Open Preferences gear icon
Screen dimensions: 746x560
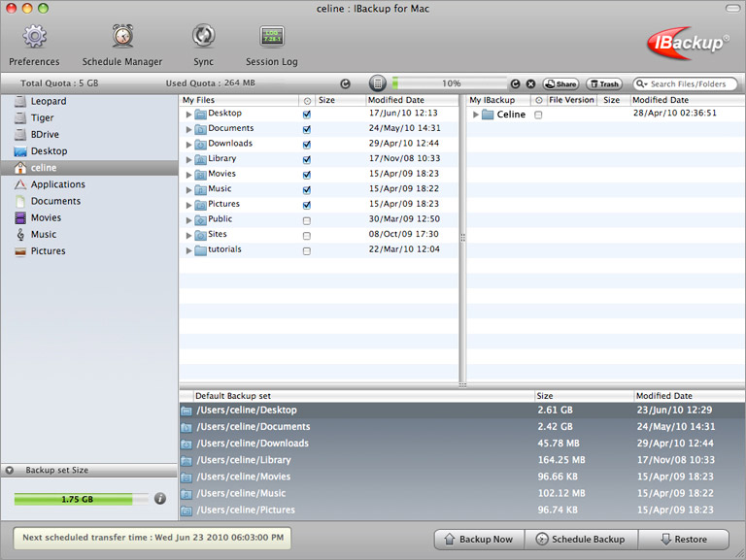[35, 36]
